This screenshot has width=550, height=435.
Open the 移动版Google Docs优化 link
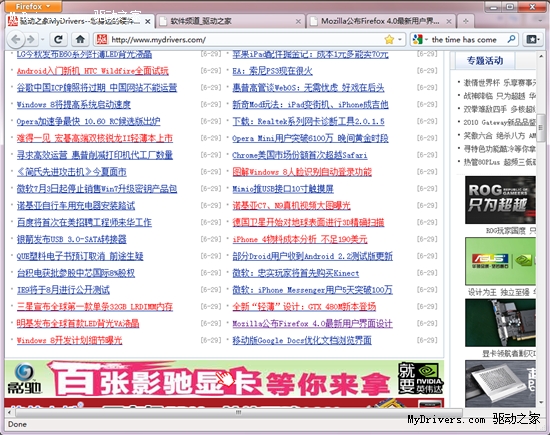click(302, 340)
